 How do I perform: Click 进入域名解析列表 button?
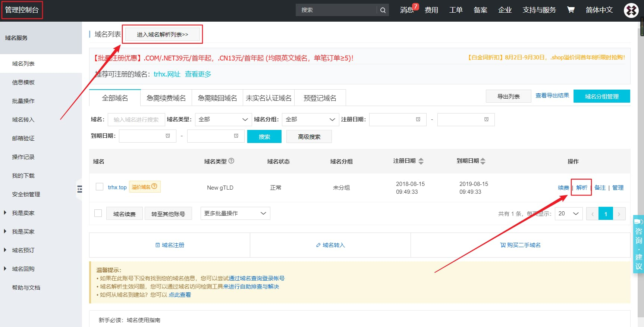[163, 34]
